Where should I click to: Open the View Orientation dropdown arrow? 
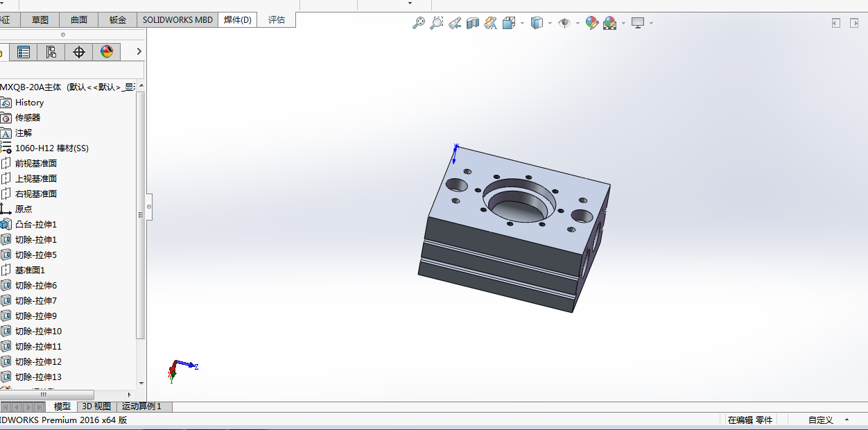coord(522,23)
